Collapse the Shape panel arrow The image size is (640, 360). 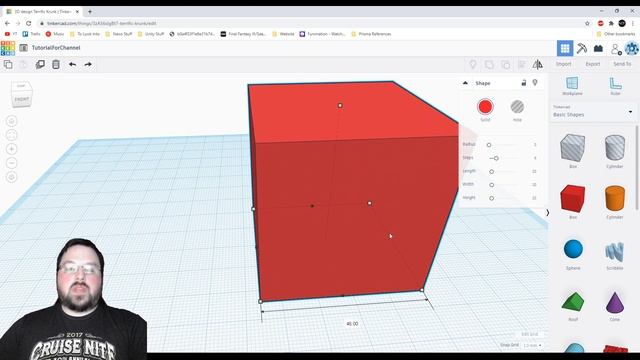coord(465,83)
